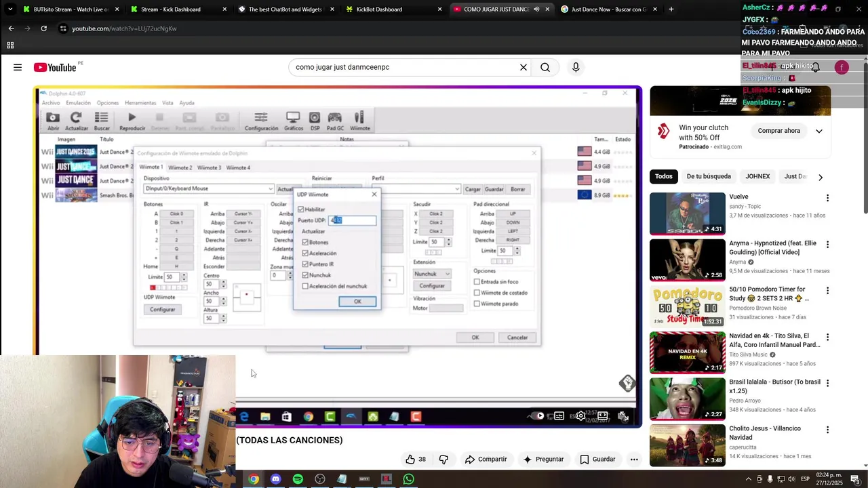Open Discord from the taskbar

click(x=275, y=479)
